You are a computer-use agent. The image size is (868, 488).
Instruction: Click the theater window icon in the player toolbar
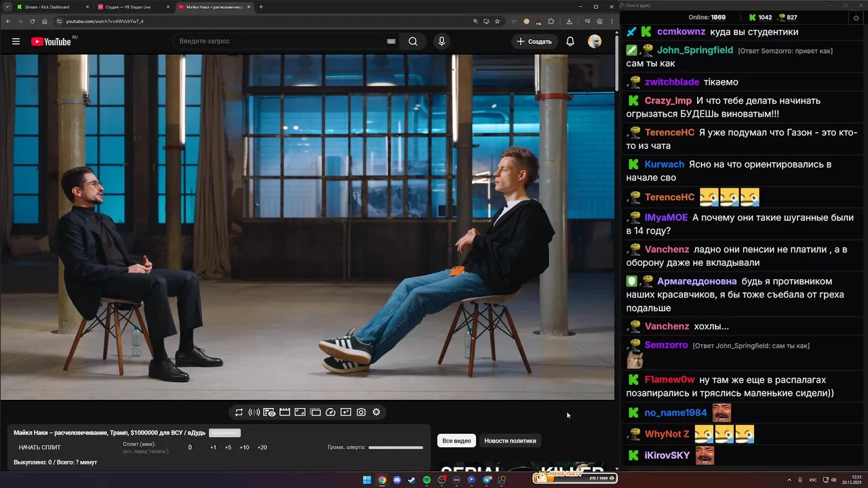pyautogui.click(x=315, y=412)
